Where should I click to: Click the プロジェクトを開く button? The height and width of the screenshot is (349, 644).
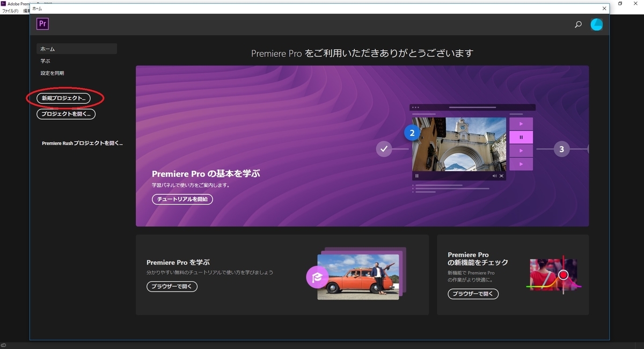pyautogui.click(x=66, y=114)
